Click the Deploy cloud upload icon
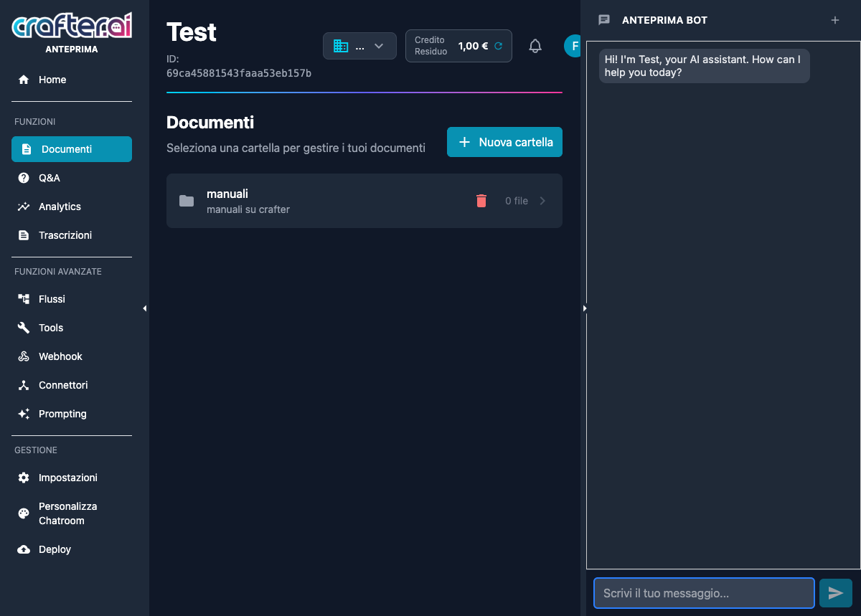The image size is (861, 616). coord(24,549)
